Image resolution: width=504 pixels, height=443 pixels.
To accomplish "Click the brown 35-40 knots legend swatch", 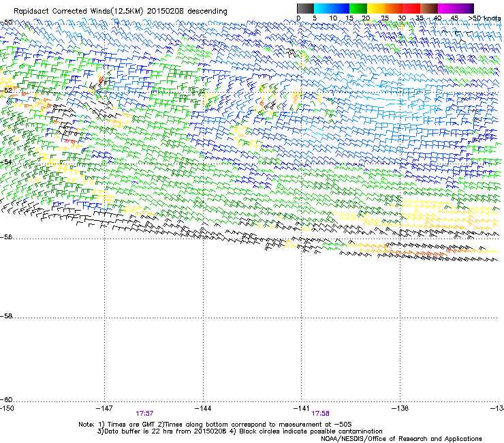I will [x=429, y=8].
